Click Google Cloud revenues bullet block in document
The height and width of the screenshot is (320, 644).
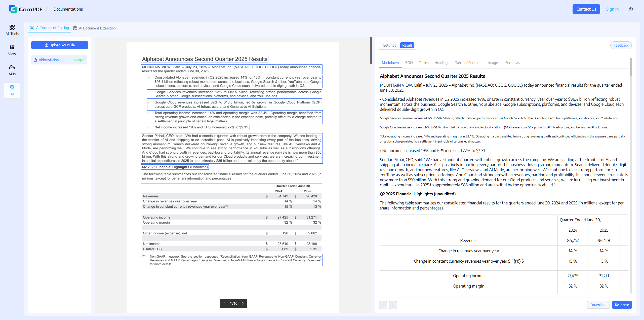tap(235, 104)
